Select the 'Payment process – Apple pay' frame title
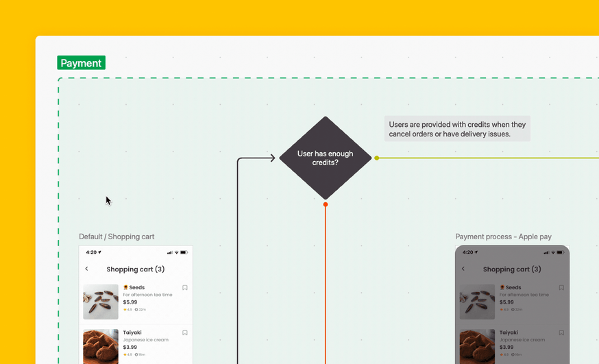This screenshot has height=364, width=599. [504, 236]
